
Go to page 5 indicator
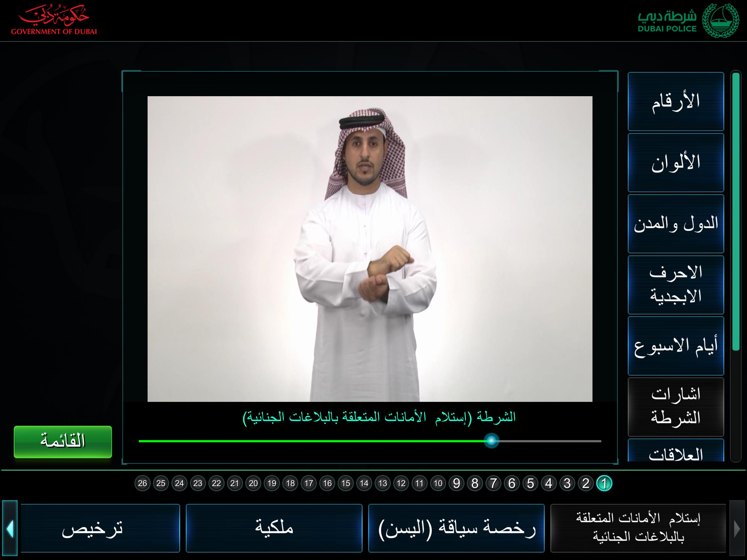point(530,483)
